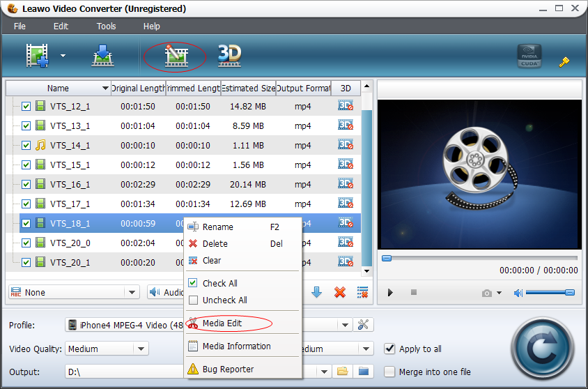
Task: Click the preview seek bar handle
Action: (x=387, y=258)
